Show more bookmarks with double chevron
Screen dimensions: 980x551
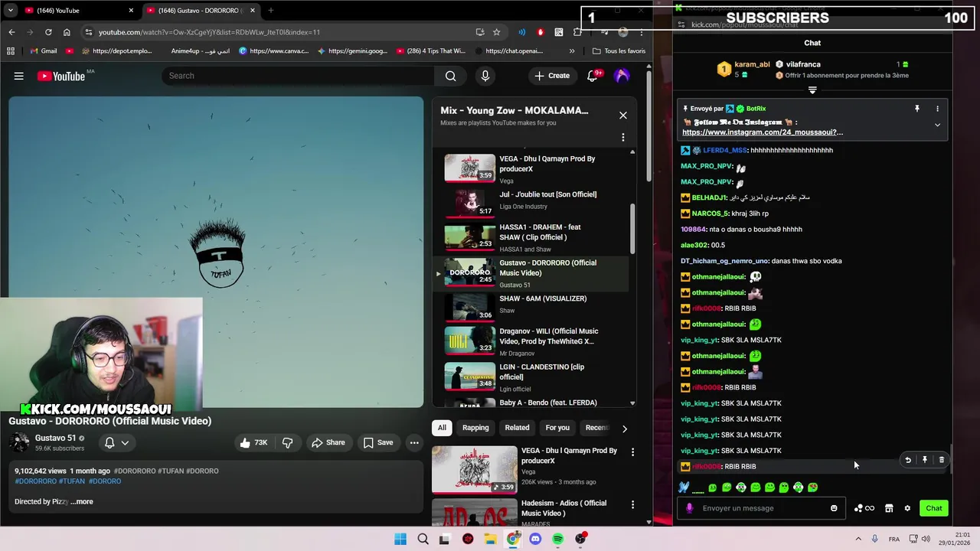click(x=572, y=51)
